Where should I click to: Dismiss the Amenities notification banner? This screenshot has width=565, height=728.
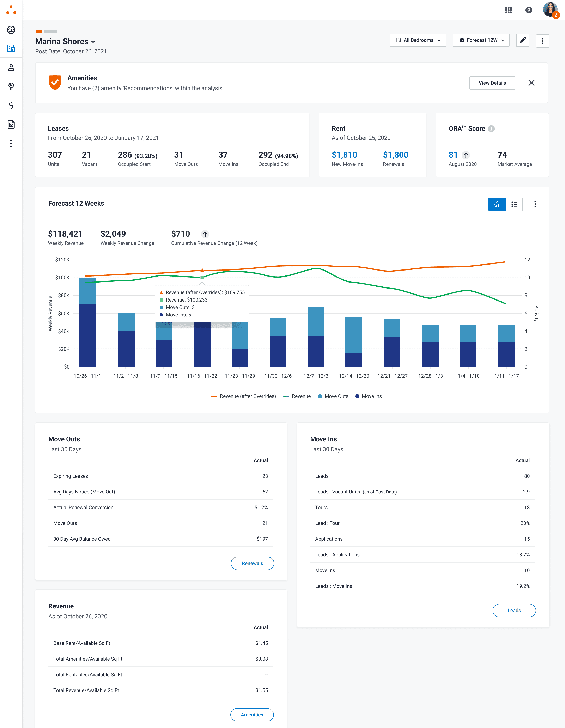click(x=531, y=83)
